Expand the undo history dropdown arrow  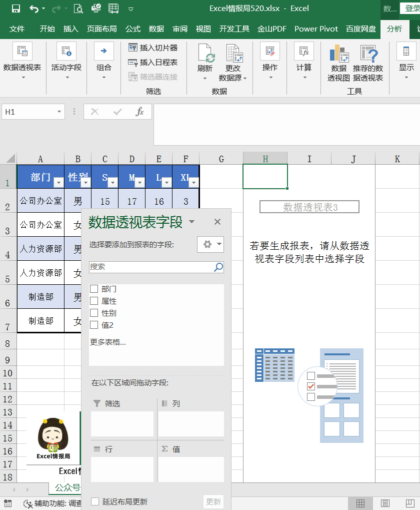pyautogui.click(x=43, y=9)
